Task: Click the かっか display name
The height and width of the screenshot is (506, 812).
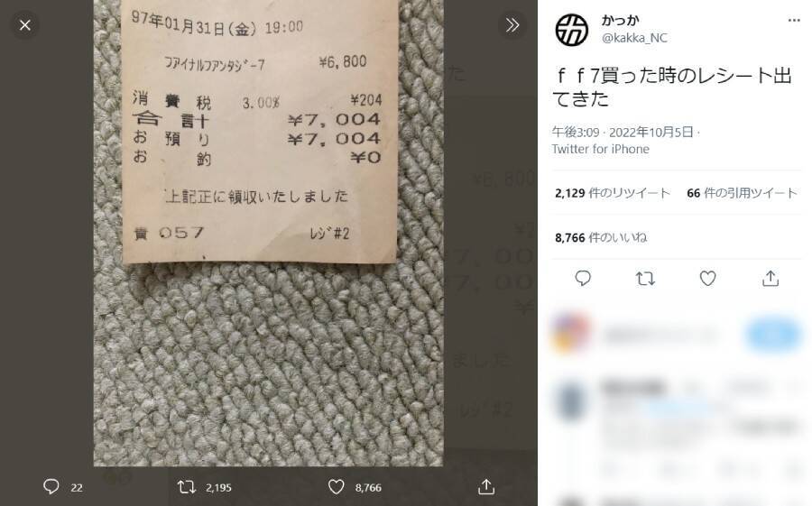Action: pyautogui.click(x=621, y=20)
